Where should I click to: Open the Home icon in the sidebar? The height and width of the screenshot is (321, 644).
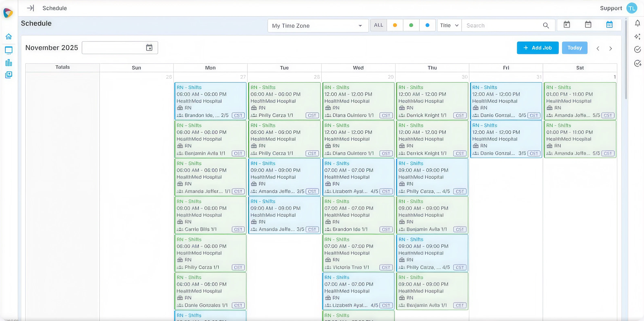pyautogui.click(x=9, y=36)
